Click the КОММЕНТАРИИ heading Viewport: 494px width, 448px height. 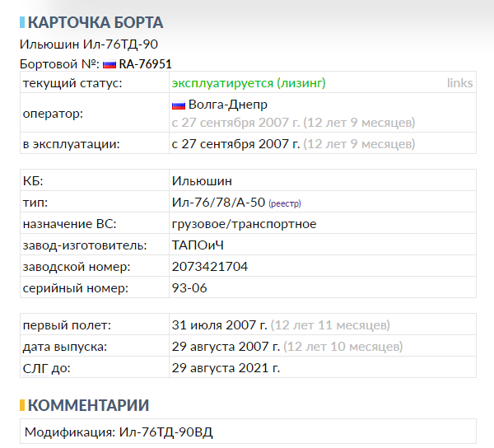[88, 405]
